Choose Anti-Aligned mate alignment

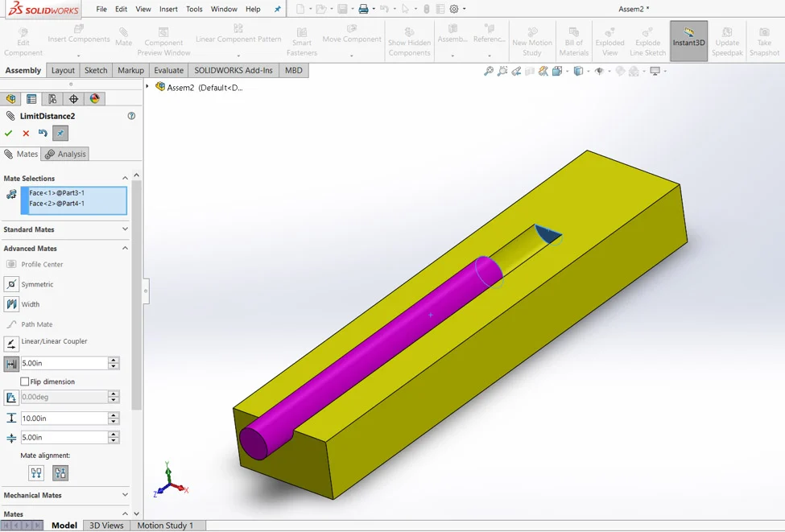60,473
